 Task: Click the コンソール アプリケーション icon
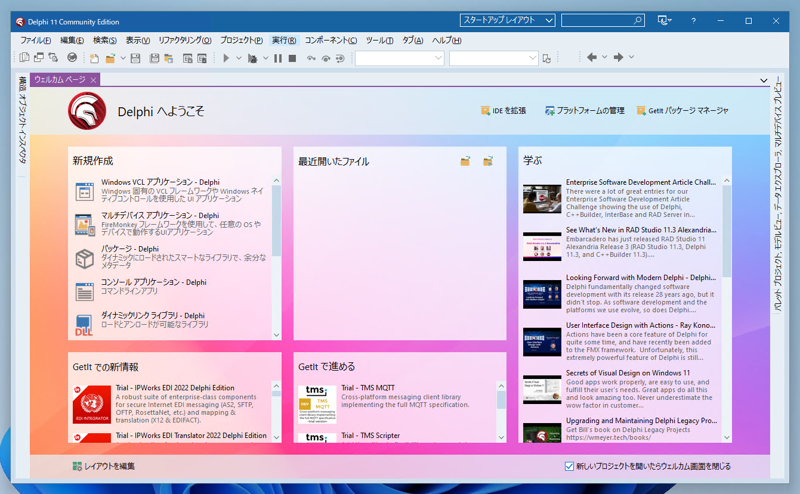84,291
